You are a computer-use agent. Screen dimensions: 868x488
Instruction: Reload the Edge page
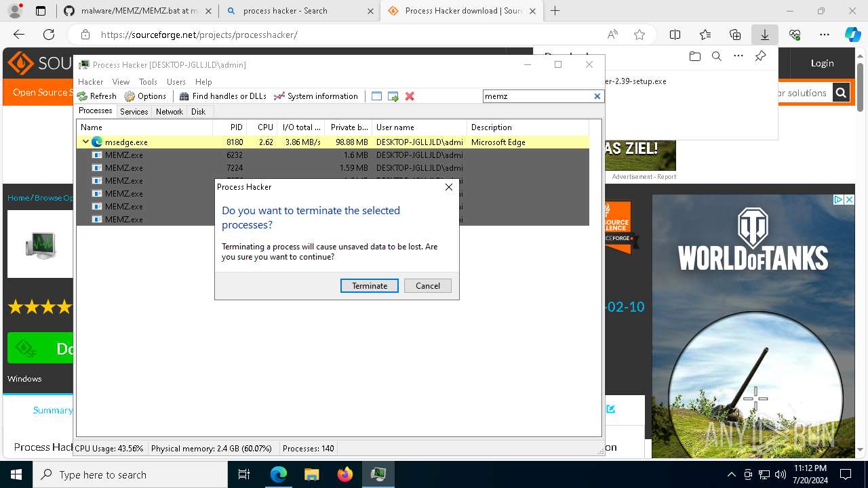click(49, 35)
